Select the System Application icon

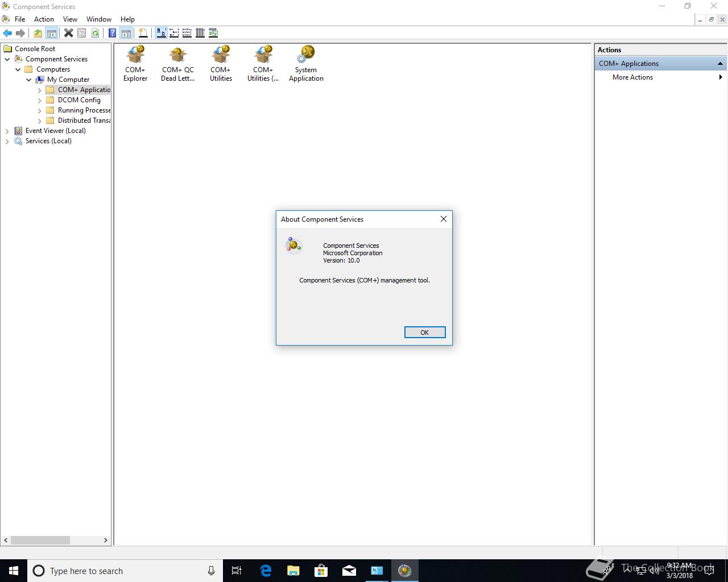click(x=306, y=64)
